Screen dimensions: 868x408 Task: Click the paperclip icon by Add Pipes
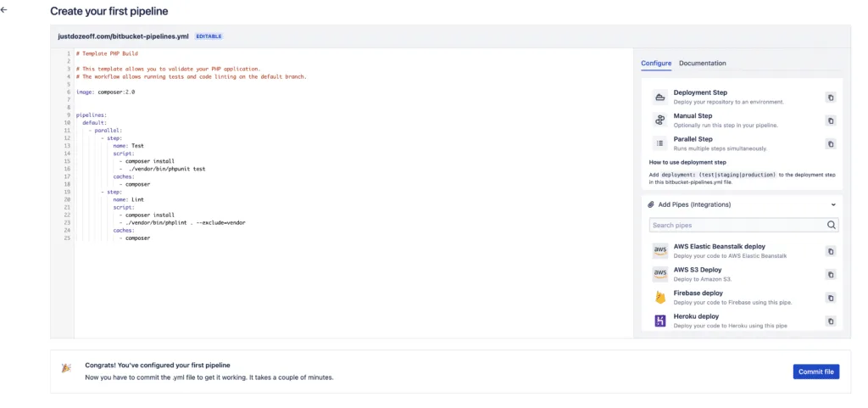[x=651, y=204]
